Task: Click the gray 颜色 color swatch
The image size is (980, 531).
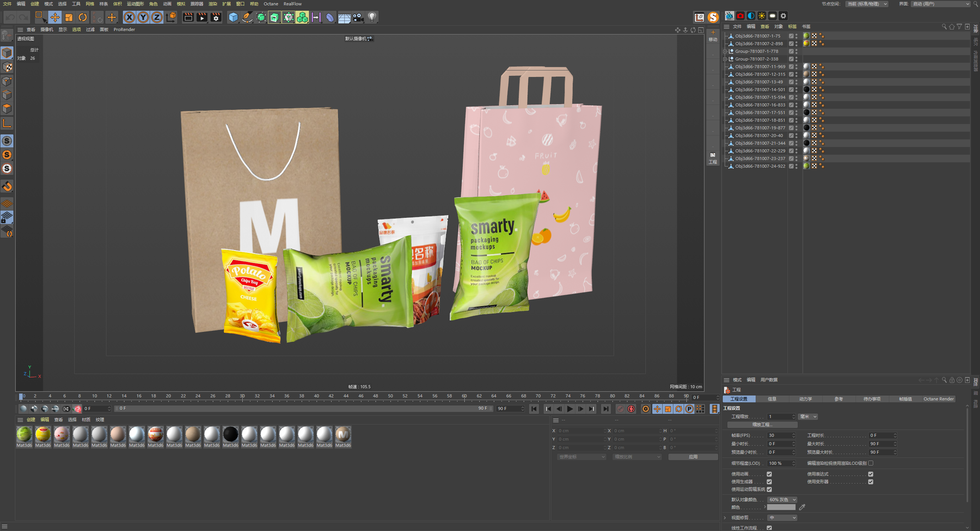Action: pos(781,507)
